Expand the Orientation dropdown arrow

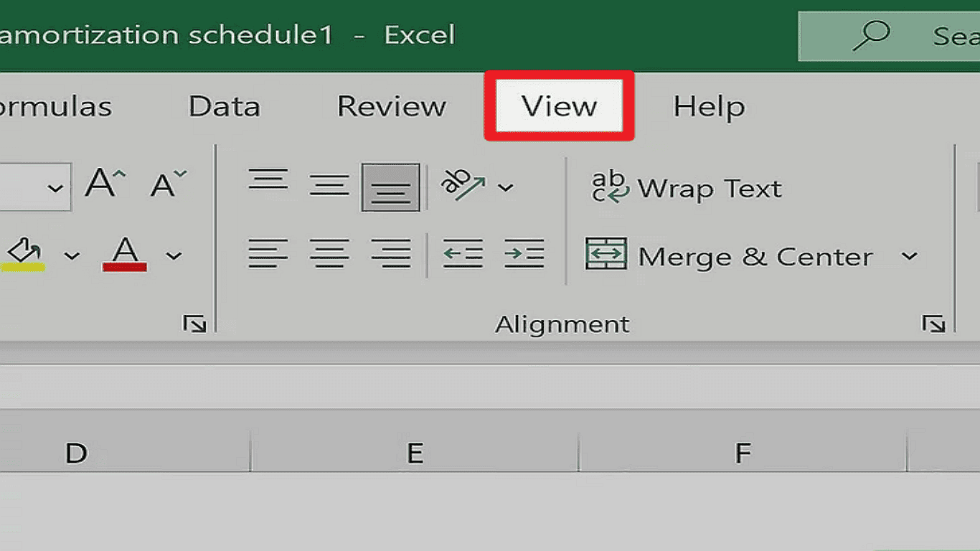coord(506,188)
